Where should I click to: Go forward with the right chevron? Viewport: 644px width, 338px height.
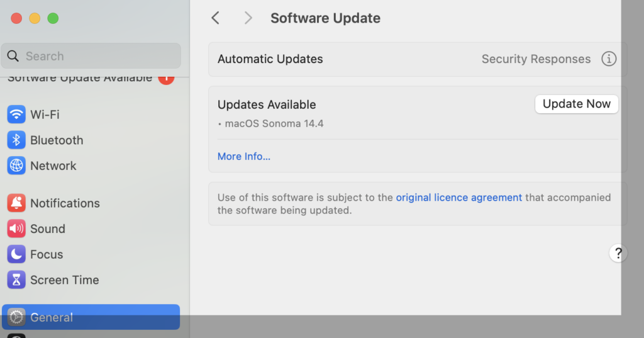point(248,18)
